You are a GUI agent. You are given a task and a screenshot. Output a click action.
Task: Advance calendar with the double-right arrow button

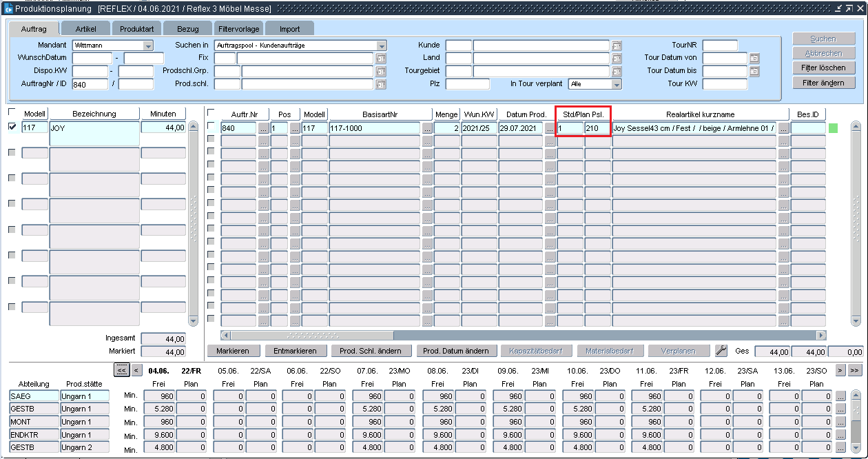point(854,370)
